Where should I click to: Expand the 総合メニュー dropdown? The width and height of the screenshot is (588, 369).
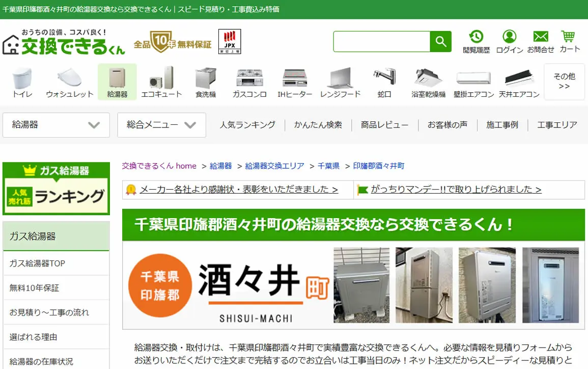pos(161,125)
